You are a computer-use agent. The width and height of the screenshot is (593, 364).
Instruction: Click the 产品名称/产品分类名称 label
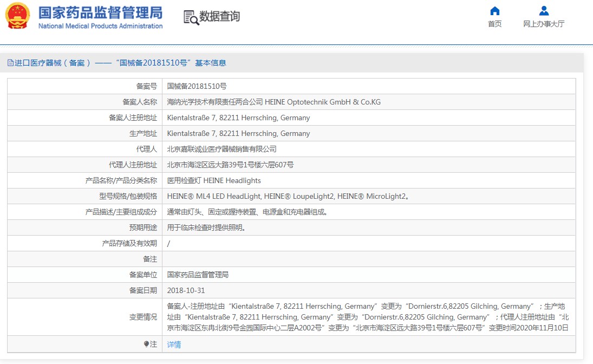[x=121, y=180]
